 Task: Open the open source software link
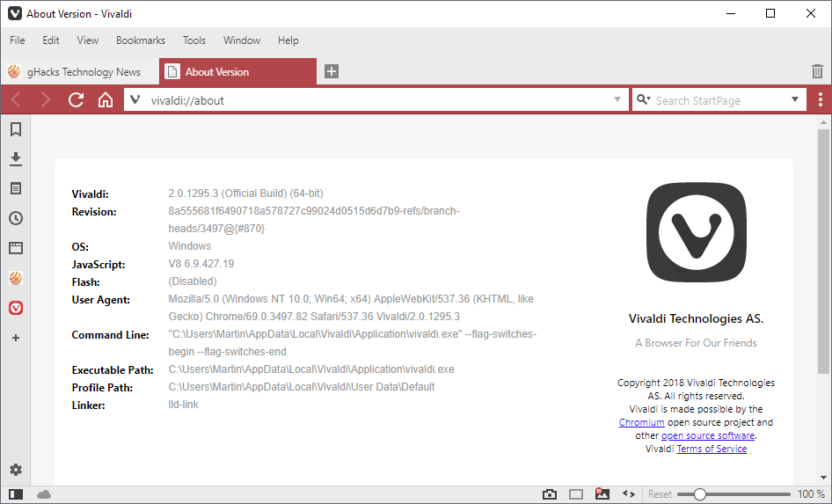click(708, 435)
